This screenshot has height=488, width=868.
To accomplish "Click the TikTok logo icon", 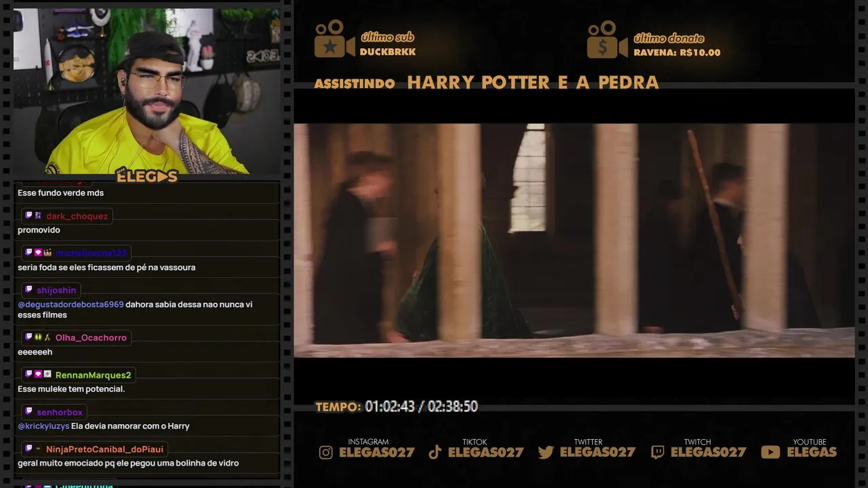I will (x=435, y=452).
